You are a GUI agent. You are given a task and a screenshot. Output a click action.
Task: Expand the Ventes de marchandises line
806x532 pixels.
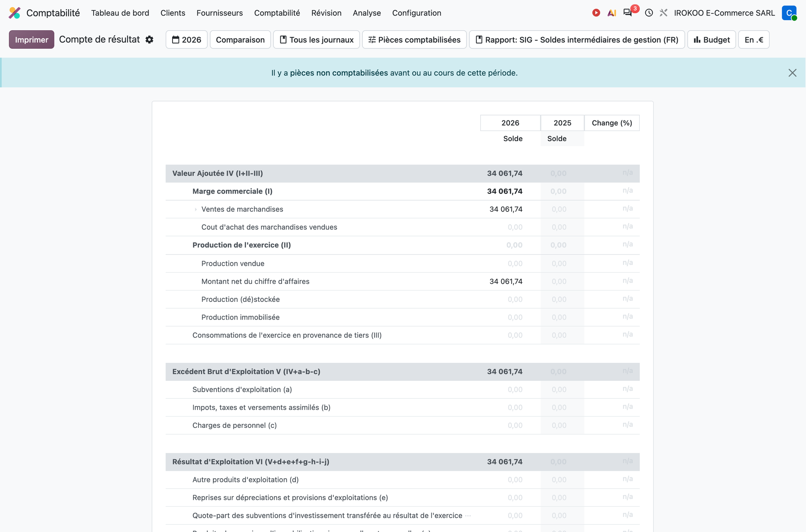[196, 209]
